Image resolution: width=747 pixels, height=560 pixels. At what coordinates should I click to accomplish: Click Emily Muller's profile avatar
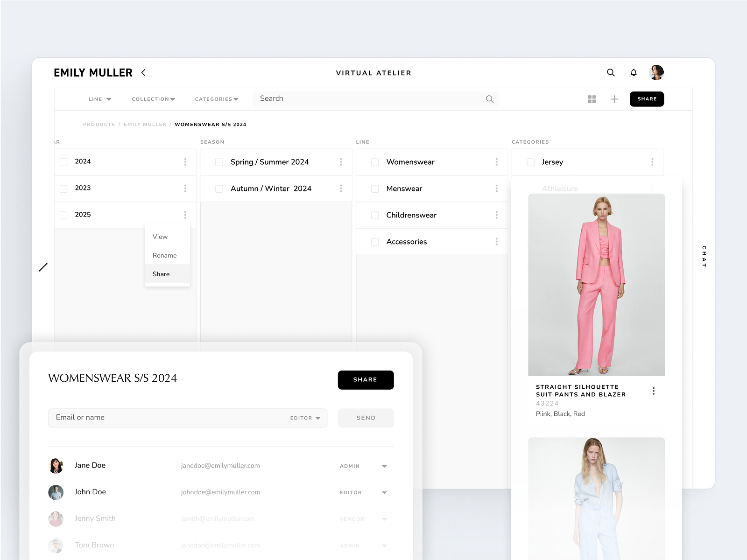(x=657, y=72)
